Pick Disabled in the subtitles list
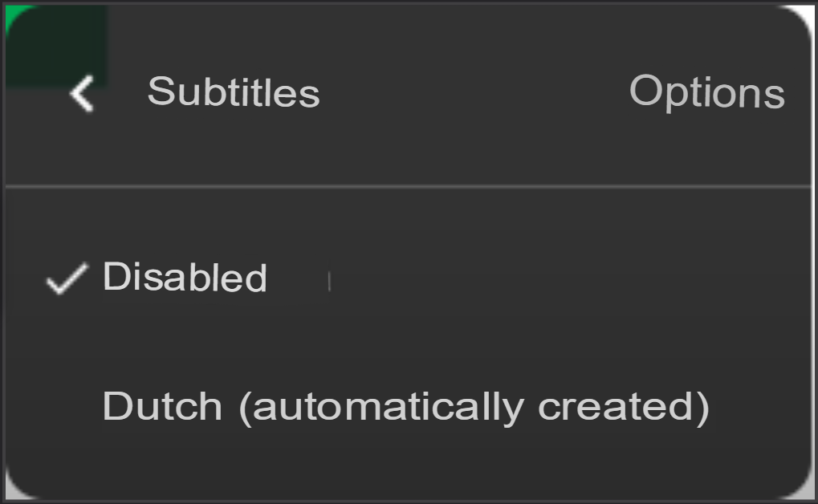This screenshot has width=818, height=504. coord(185,278)
